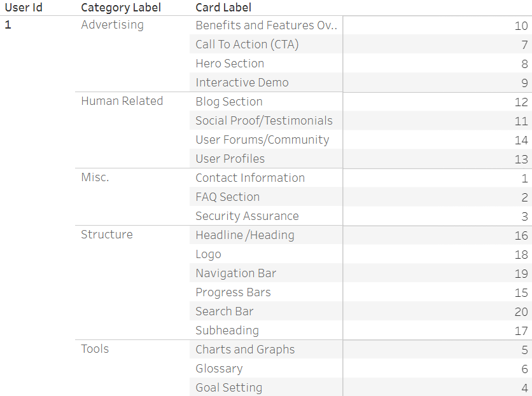This screenshot has width=532, height=396.
Task: Click user ID 1 row header
Action: click(8, 25)
